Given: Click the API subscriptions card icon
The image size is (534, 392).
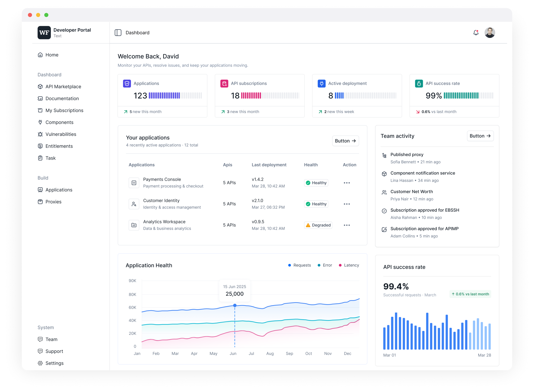Looking at the screenshot, I should 224,84.
